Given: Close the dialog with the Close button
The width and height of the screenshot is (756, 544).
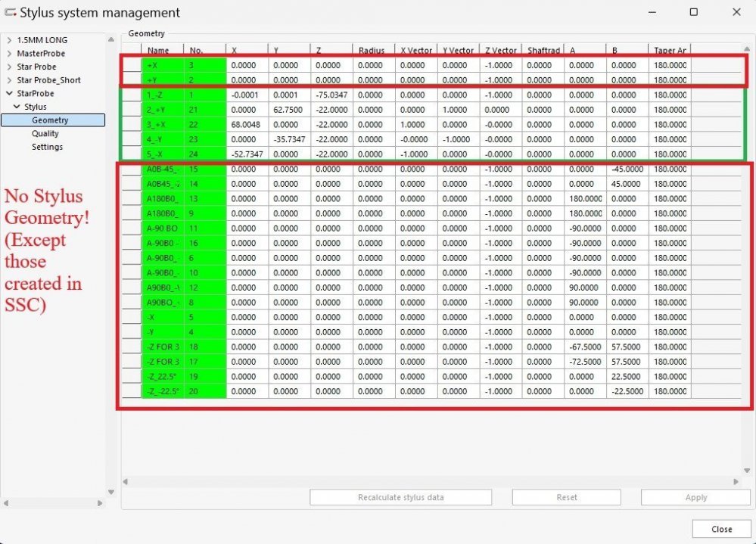Looking at the screenshot, I should (721, 529).
